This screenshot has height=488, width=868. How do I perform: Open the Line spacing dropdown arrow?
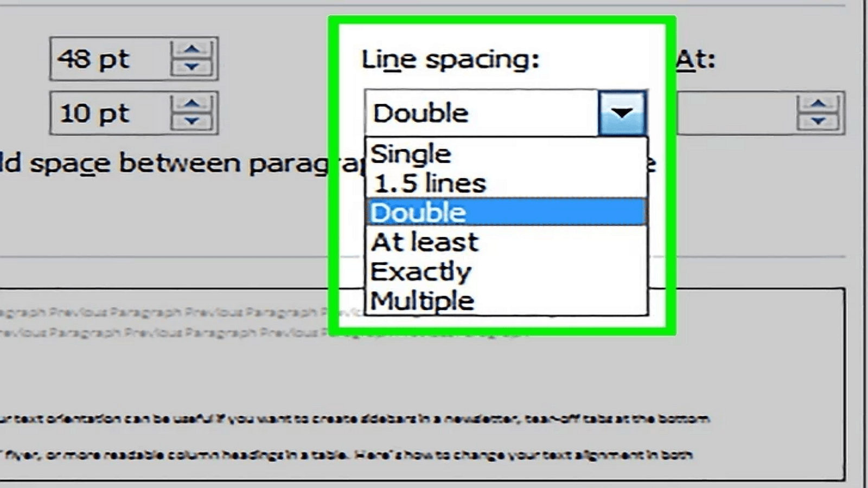[x=623, y=112]
